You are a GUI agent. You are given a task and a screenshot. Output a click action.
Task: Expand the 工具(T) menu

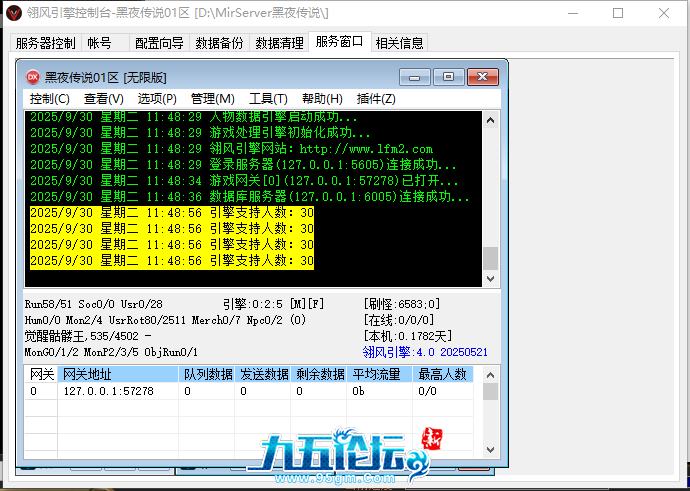coord(268,99)
